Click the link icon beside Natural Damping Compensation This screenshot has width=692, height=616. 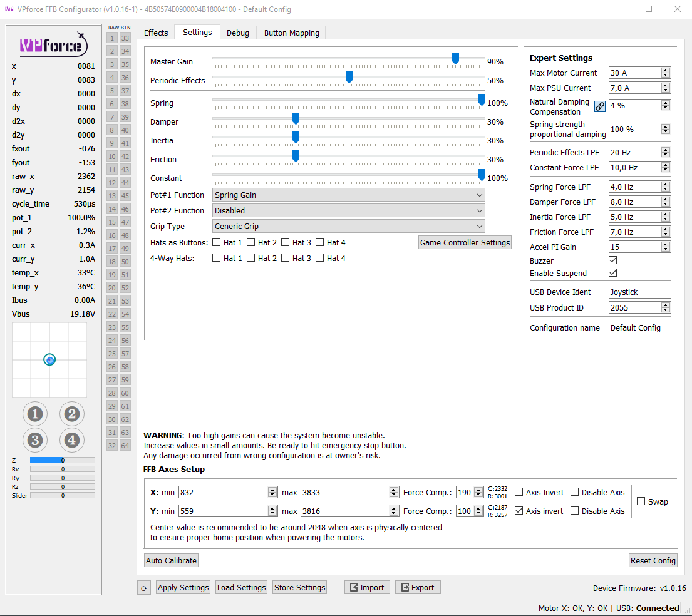pos(600,106)
